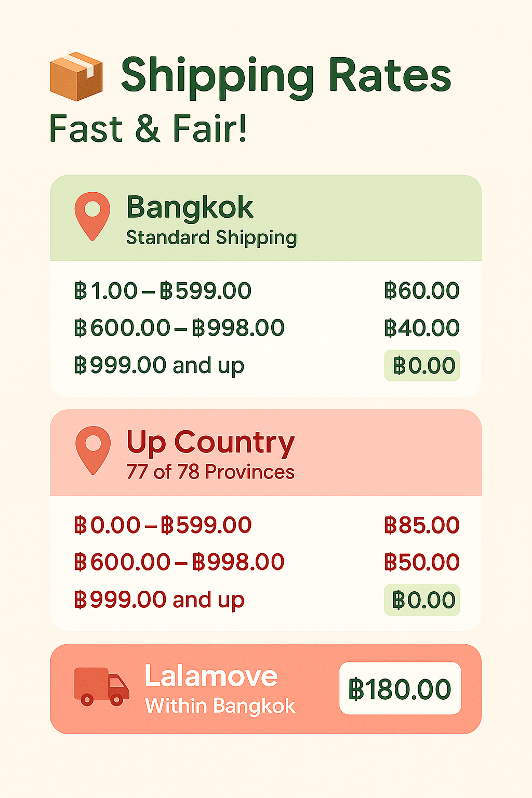Select the Up Country section heading
This screenshot has width=532, height=798.
tap(210, 443)
